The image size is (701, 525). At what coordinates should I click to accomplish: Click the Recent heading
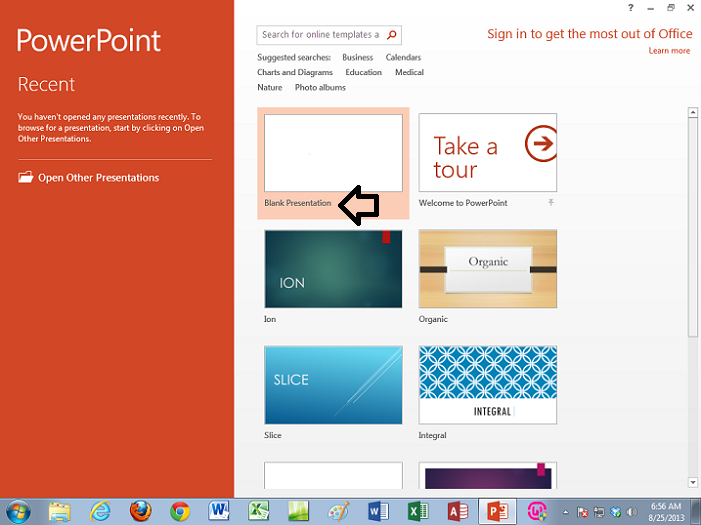pos(46,85)
